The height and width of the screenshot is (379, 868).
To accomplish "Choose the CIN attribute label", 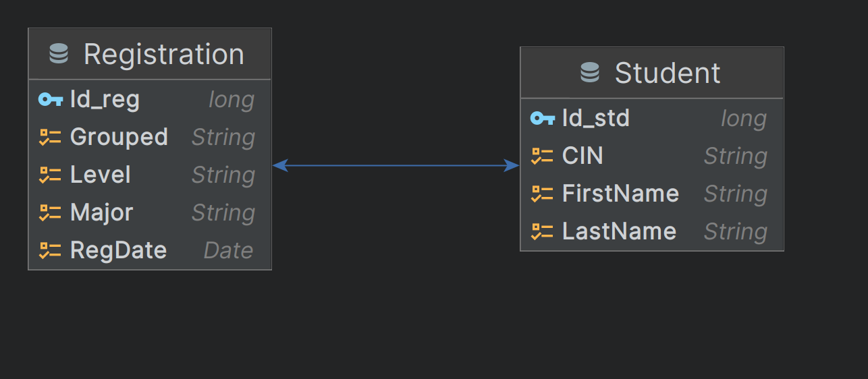I will click(x=582, y=156).
